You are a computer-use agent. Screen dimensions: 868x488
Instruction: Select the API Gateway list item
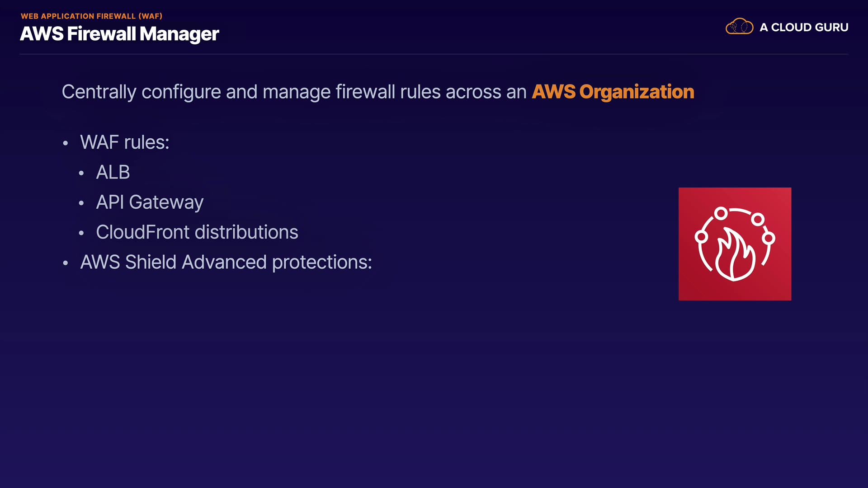(x=150, y=202)
